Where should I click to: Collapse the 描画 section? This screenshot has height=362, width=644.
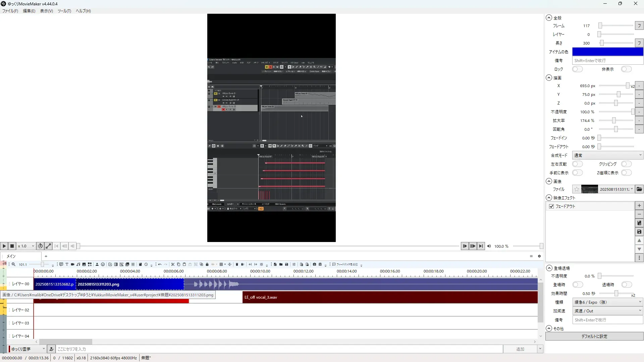pos(549,78)
